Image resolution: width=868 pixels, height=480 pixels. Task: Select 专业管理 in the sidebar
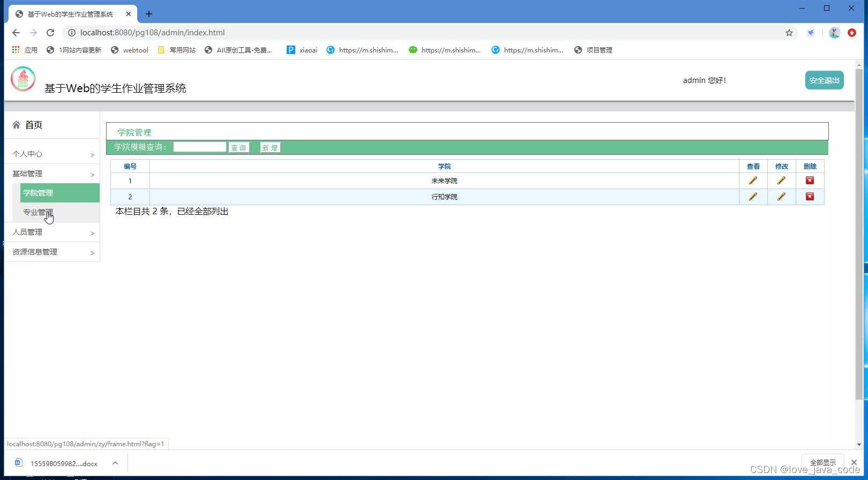click(x=60, y=212)
